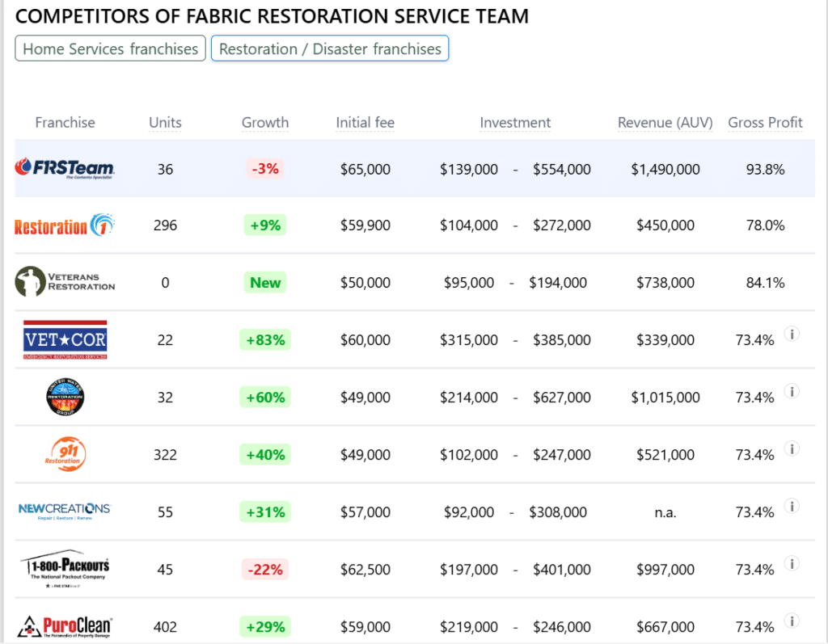Click the +40% growth badge
This screenshot has height=644, width=828.
click(x=265, y=454)
